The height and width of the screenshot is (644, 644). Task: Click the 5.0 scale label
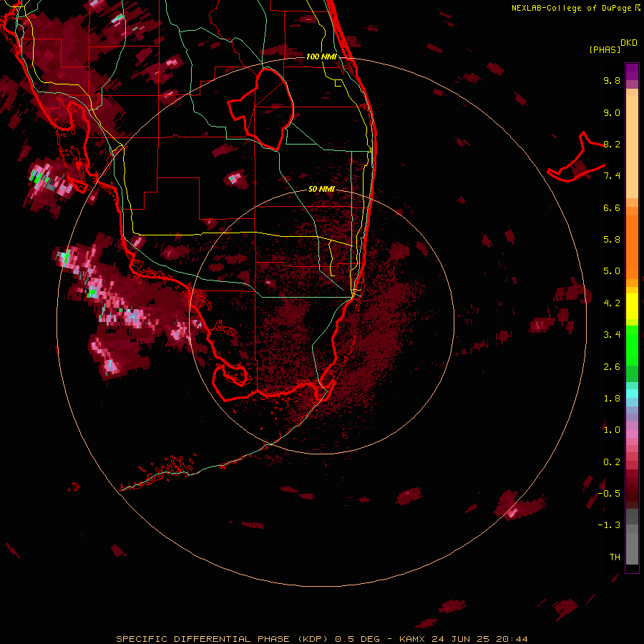pyautogui.click(x=612, y=271)
